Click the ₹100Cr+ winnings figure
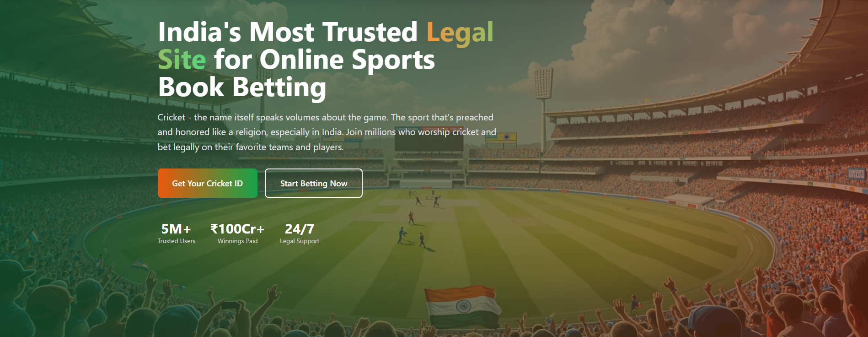The width and height of the screenshot is (868, 337). click(x=237, y=228)
